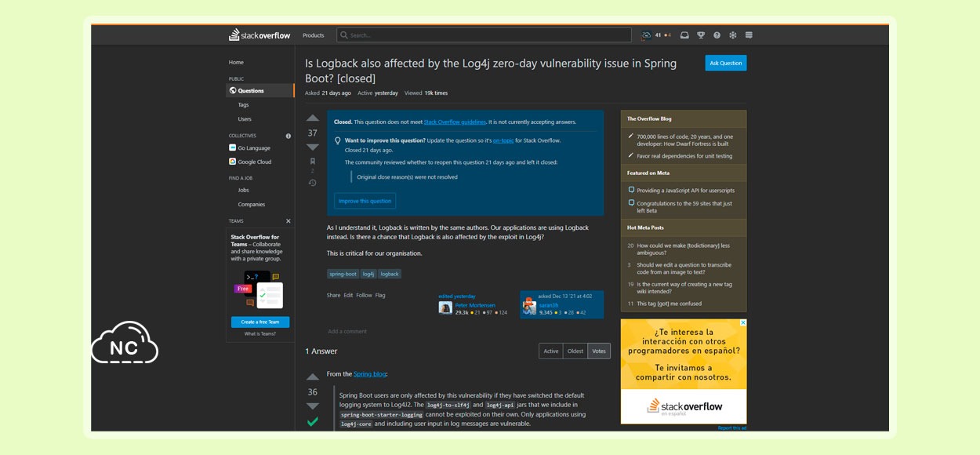Click the Ask Question button
980x455 pixels.
coord(726,63)
